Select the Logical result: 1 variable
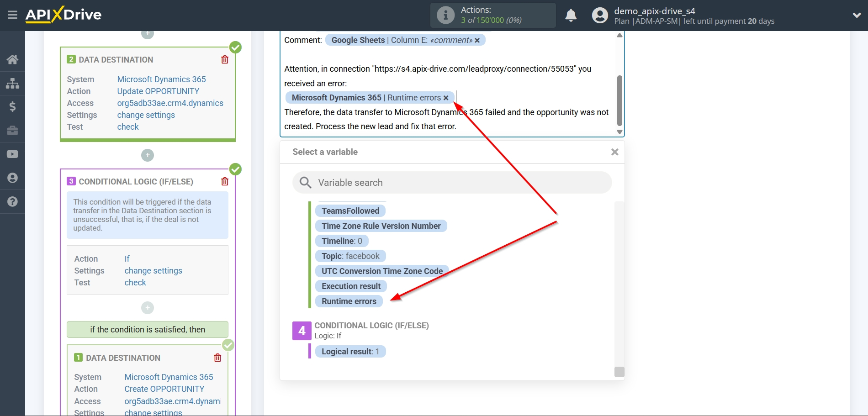868x416 pixels. click(350, 352)
